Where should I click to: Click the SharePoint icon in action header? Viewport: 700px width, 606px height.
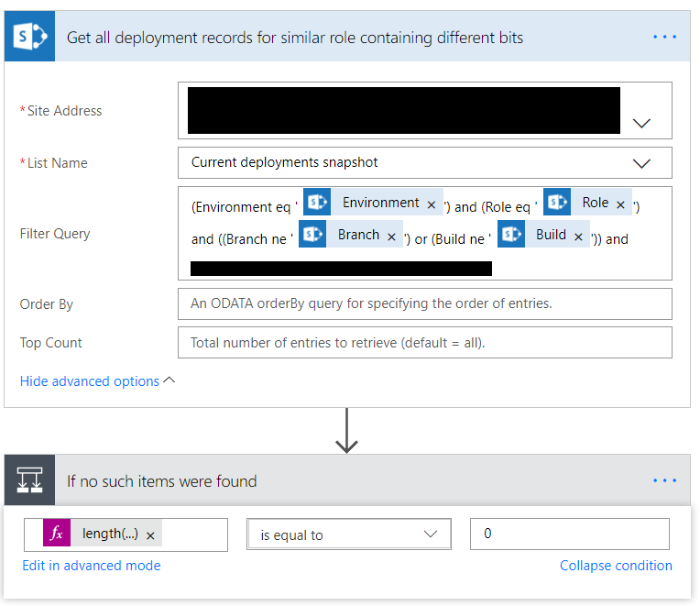click(x=30, y=38)
